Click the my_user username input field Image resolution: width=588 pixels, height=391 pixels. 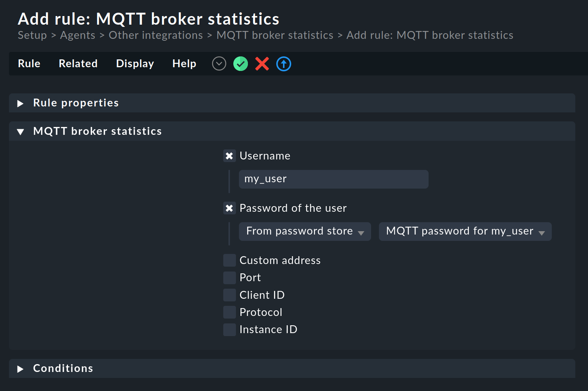pos(333,179)
